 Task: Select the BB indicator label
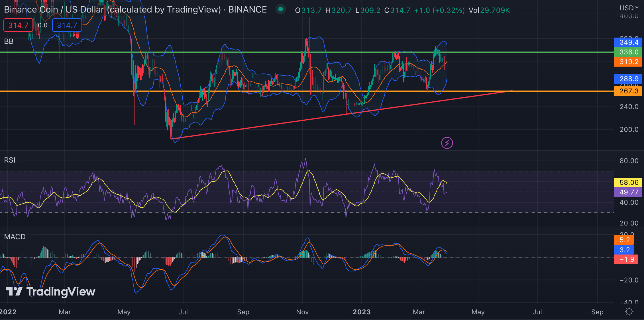click(x=9, y=41)
